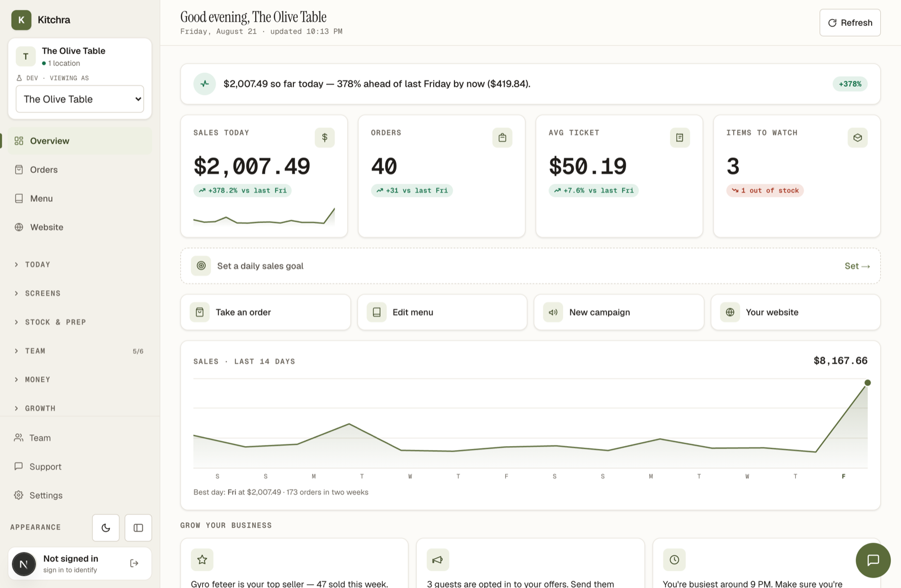Click the box icon on Items to Watch
The width and height of the screenshot is (901, 588).
click(x=858, y=137)
